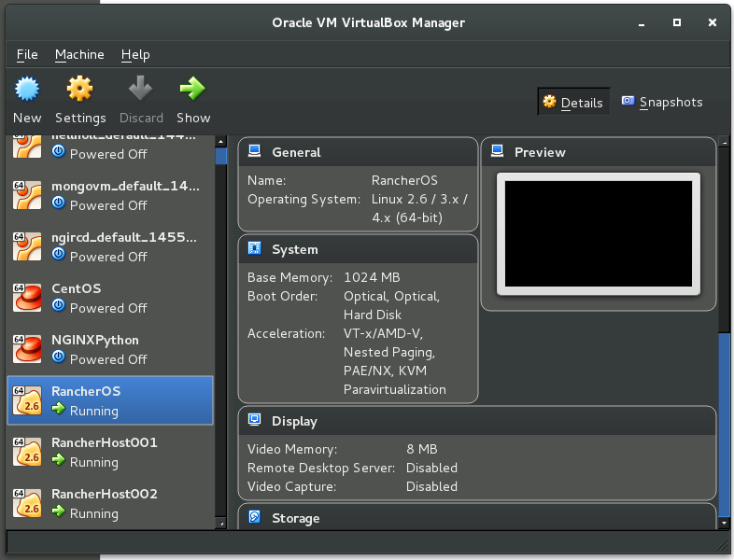Select the RancherOS name in VM list

tap(86, 392)
